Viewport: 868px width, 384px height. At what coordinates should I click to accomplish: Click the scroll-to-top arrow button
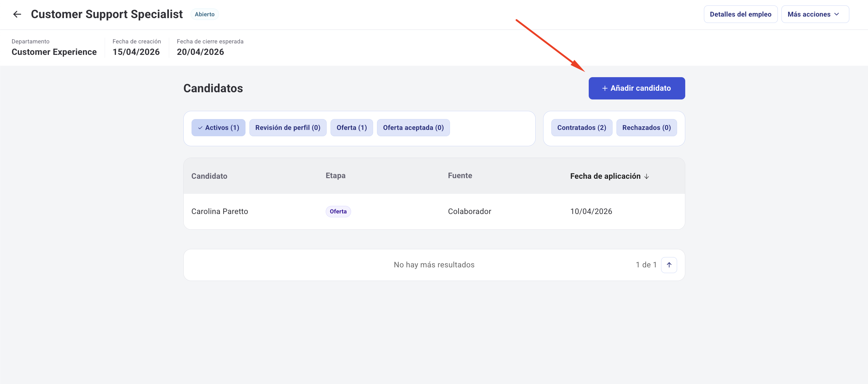(669, 265)
